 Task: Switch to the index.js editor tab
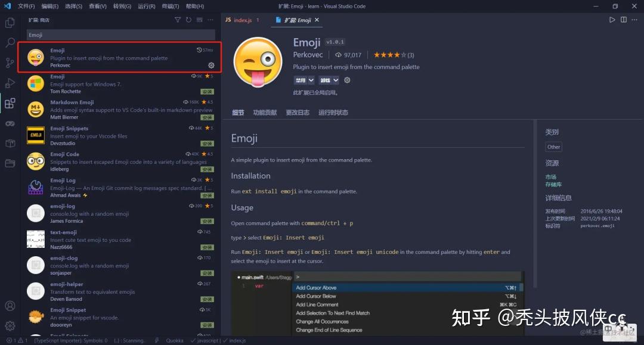(x=242, y=20)
